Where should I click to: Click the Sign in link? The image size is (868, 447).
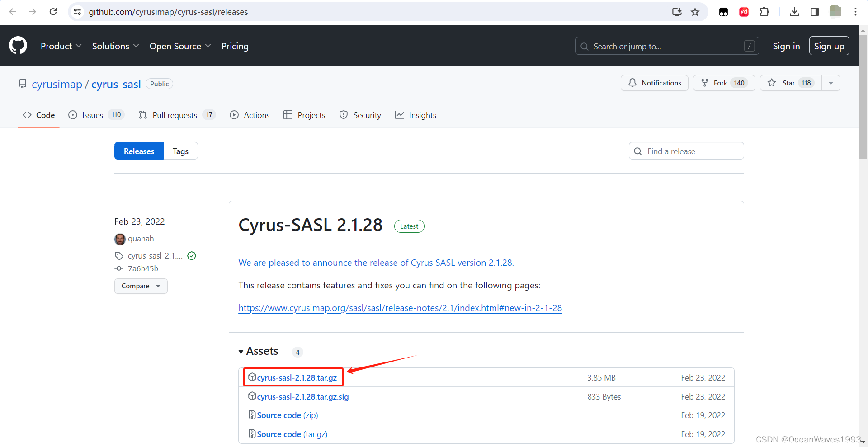pyautogui.click(x=786, y=46)
